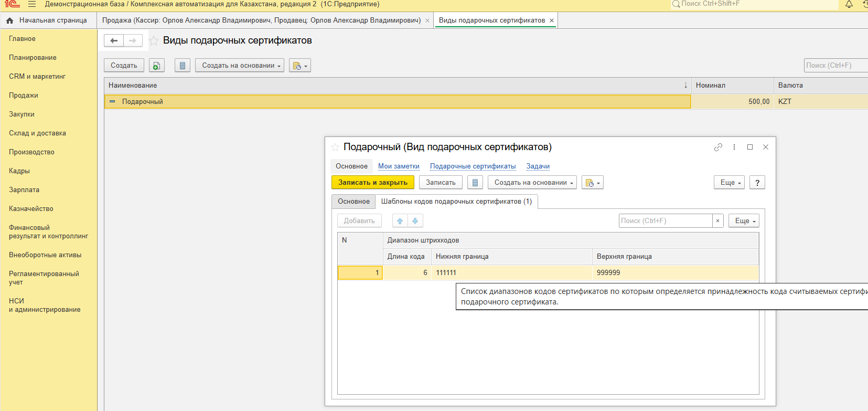Open the main hamburger menu
The image size is (868, 411).
point(32,4)
